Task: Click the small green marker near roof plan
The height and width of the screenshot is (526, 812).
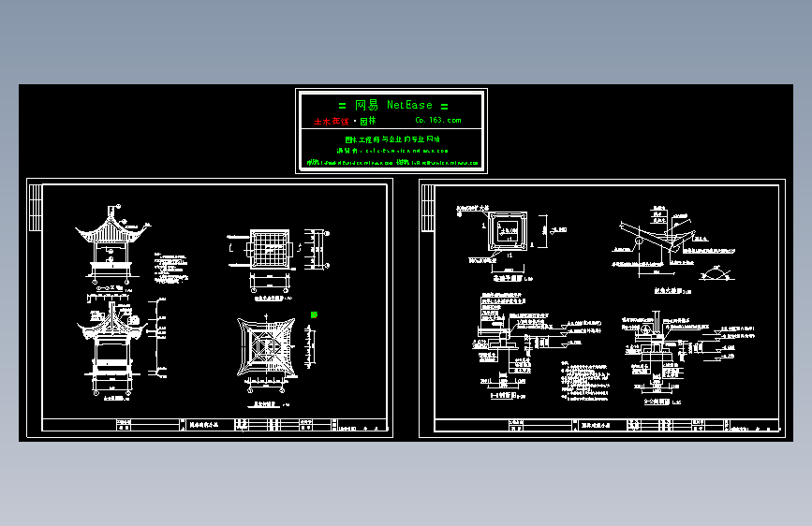Action: pyautogui.click(x=314, y=314)
